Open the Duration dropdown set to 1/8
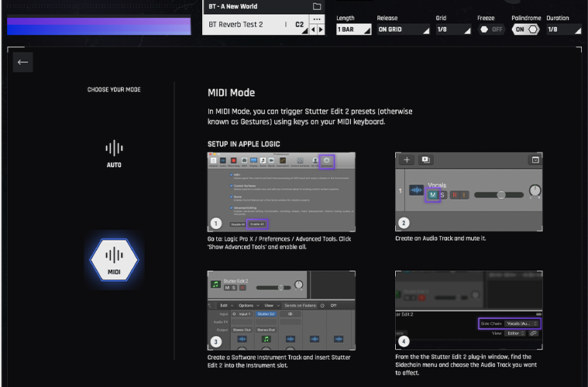 [564, 29]
